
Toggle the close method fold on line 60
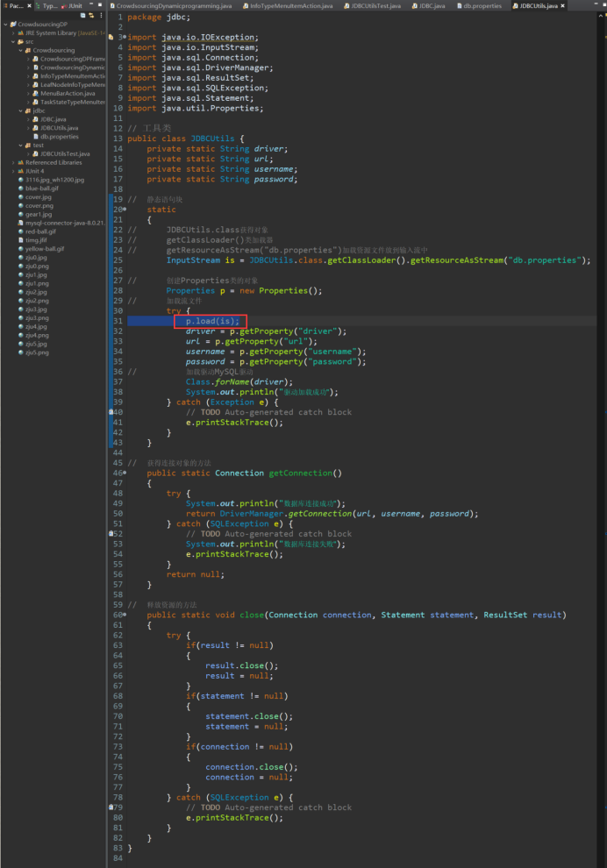coord(125,615)
